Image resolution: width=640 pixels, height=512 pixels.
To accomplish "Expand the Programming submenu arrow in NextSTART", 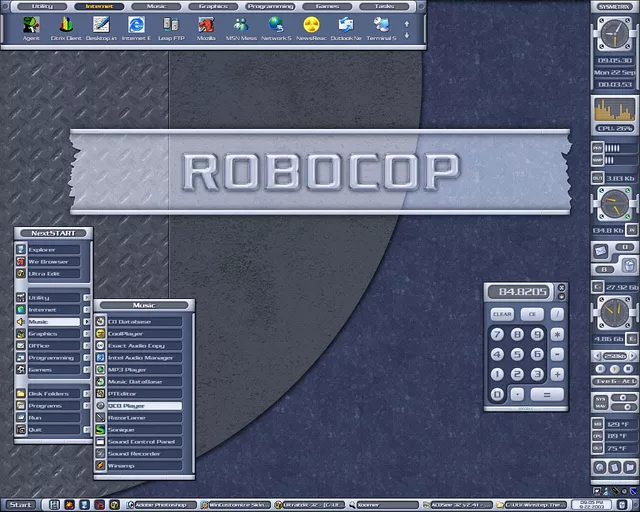I will click(87, 358).
